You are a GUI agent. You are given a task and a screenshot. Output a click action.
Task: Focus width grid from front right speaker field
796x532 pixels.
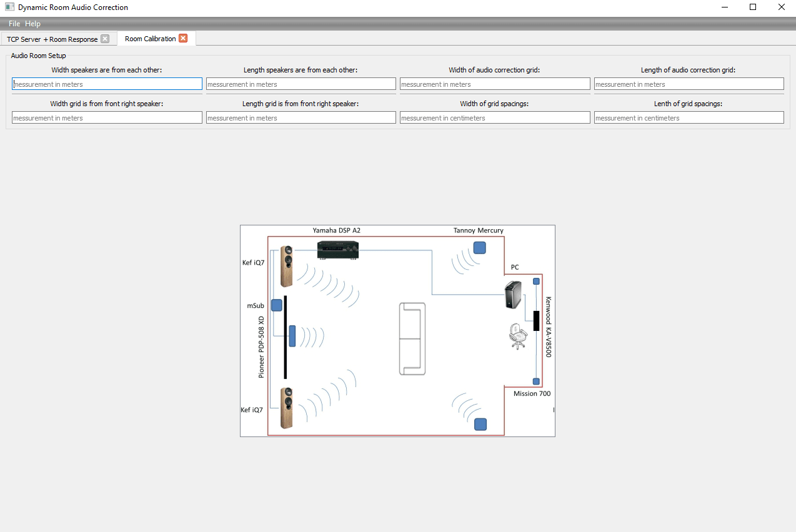point(107,117)
